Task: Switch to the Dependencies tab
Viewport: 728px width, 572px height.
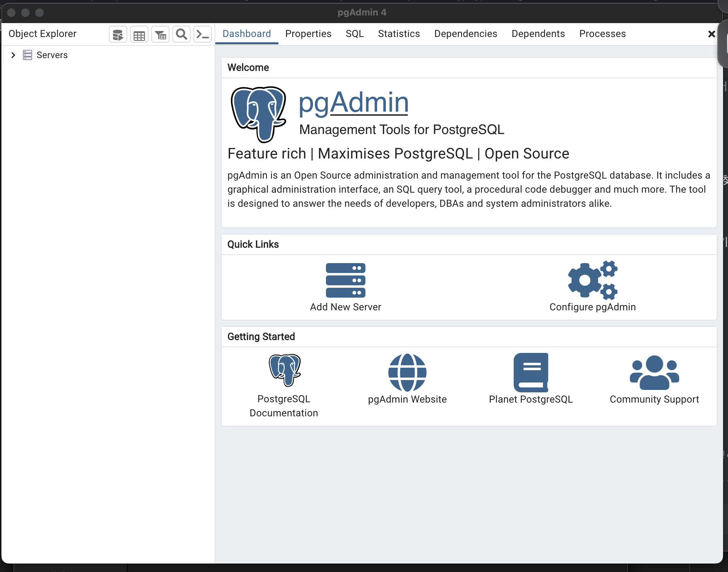Action: pos(465,34)
